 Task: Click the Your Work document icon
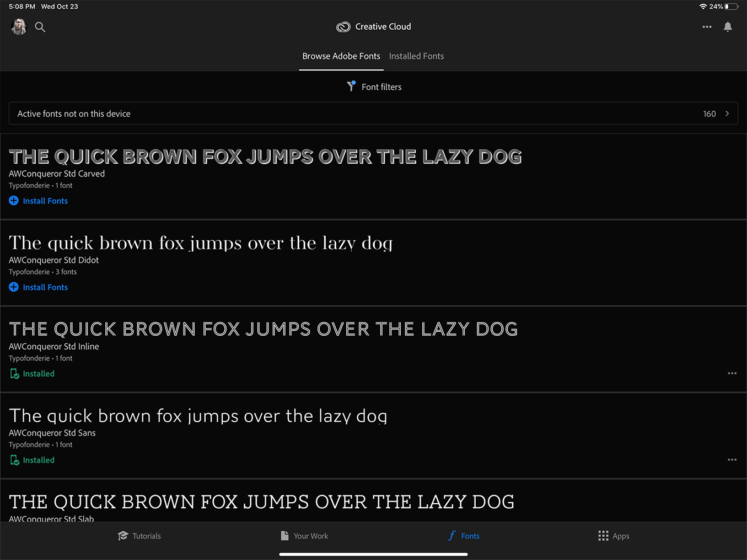click(x=284, y=536)
